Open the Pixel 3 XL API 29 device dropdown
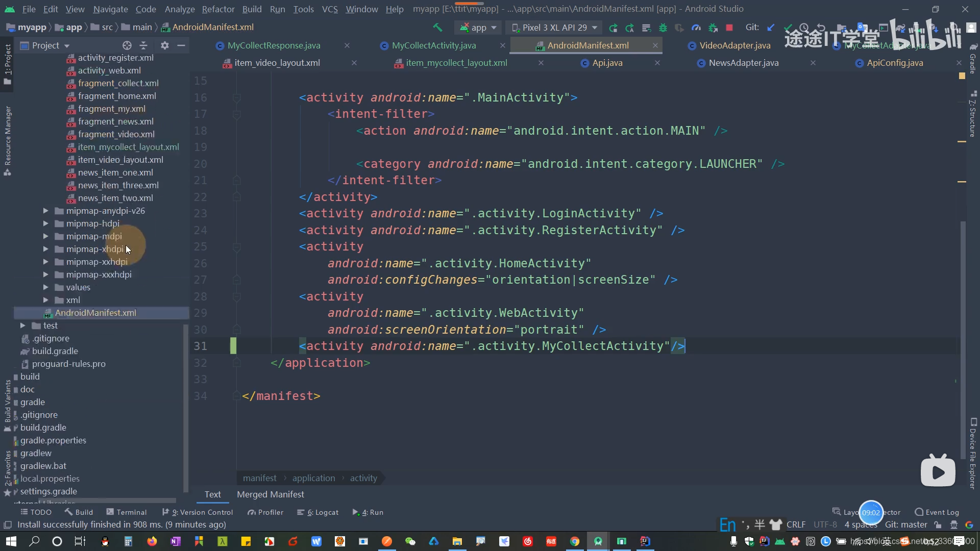This screenshot has height=551, width=980. point(554,28)
